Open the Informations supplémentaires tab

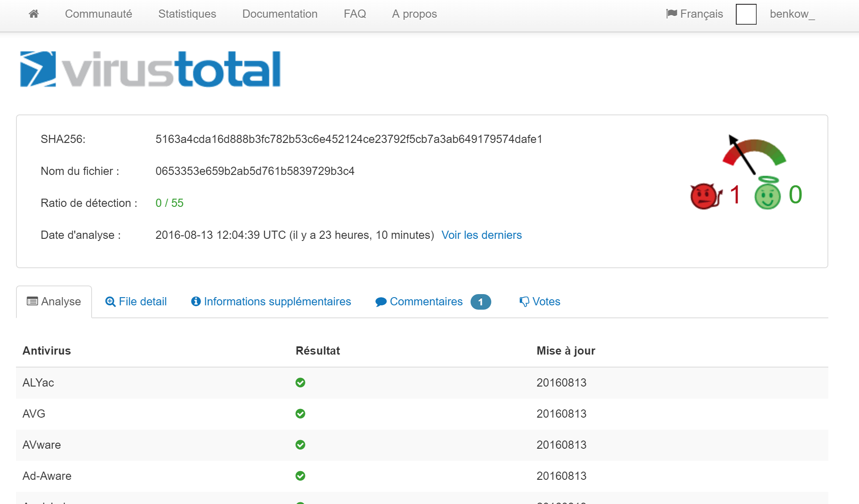271,301
